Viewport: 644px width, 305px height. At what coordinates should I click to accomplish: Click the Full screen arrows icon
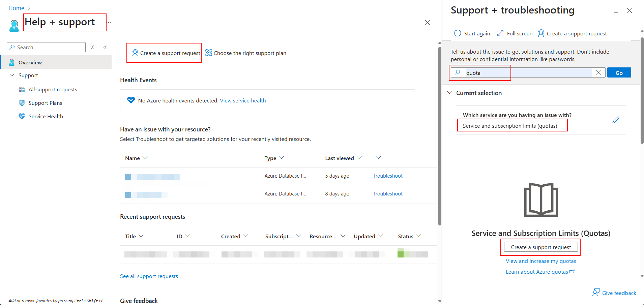point(500,33)
